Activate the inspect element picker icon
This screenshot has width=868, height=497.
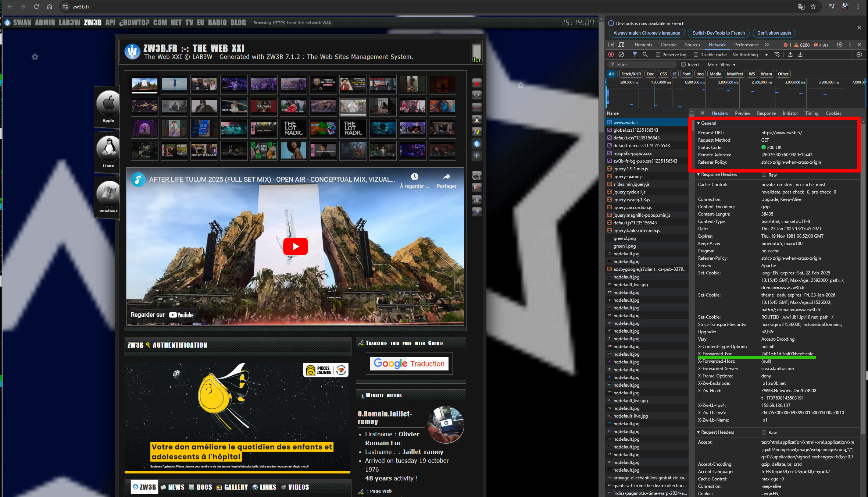click(x=611, y=45)
